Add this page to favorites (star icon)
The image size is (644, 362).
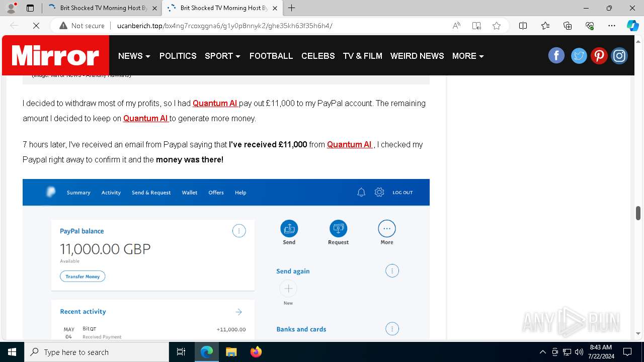pyautogui.click(x=497, y=26)
